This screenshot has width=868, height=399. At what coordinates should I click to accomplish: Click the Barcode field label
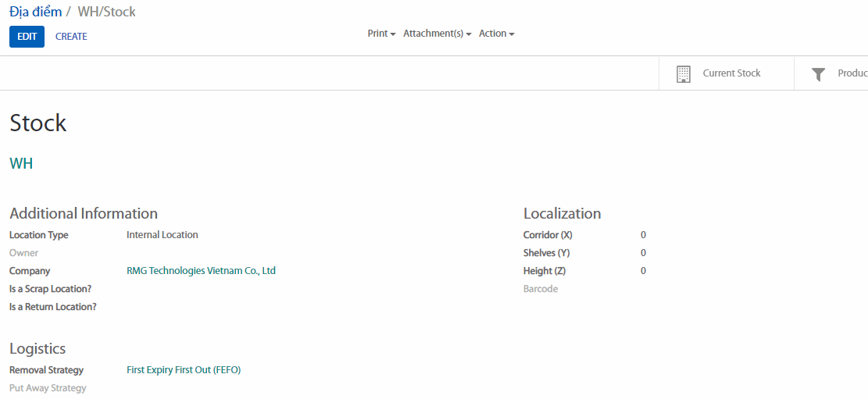[541, 289]
